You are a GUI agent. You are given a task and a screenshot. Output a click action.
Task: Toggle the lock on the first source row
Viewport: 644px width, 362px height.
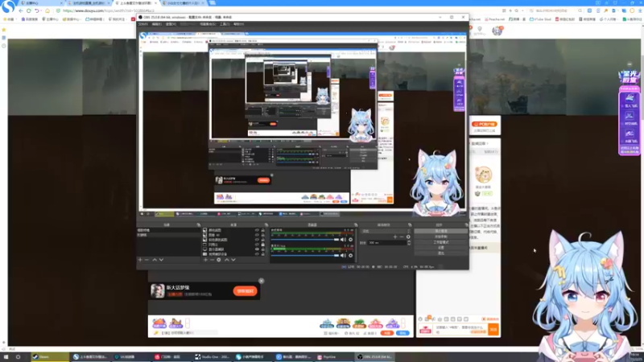coord(263,230)
